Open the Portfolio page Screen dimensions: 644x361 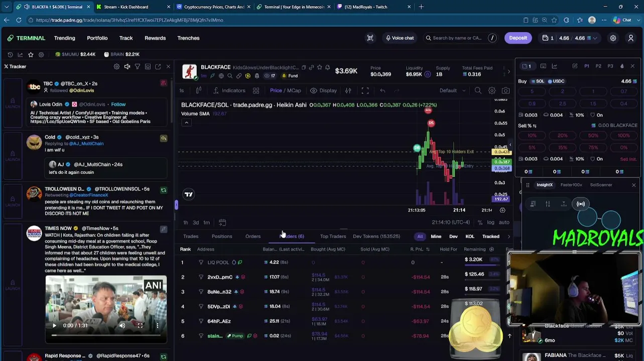[x=97, y=38]
